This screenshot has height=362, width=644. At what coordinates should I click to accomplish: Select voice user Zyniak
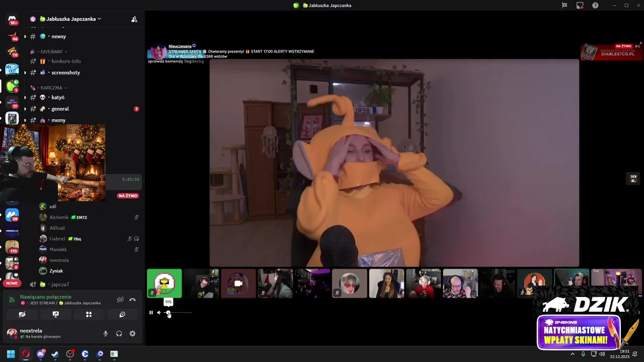point(89,271)
